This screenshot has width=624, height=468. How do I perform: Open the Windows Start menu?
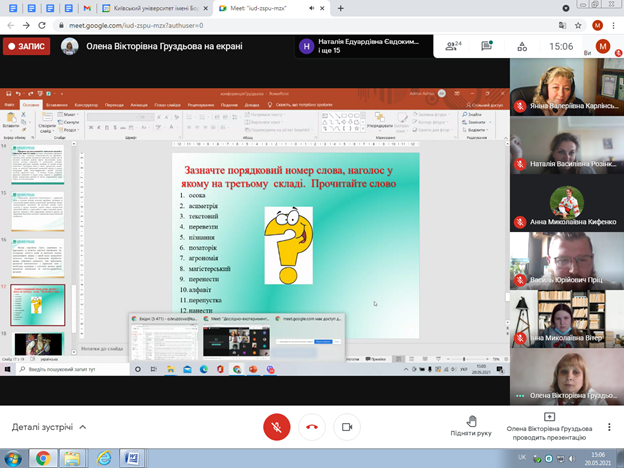(9, 458)
